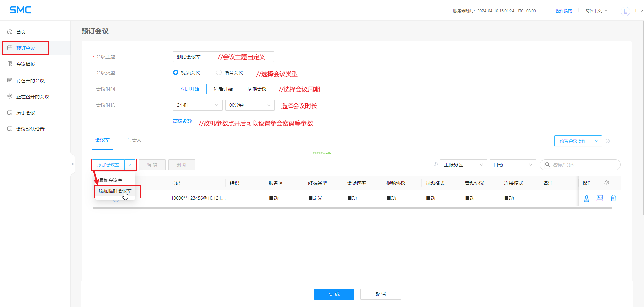Click the 完成 button
The height and width of the screenshot is (307, 644).
334,294
